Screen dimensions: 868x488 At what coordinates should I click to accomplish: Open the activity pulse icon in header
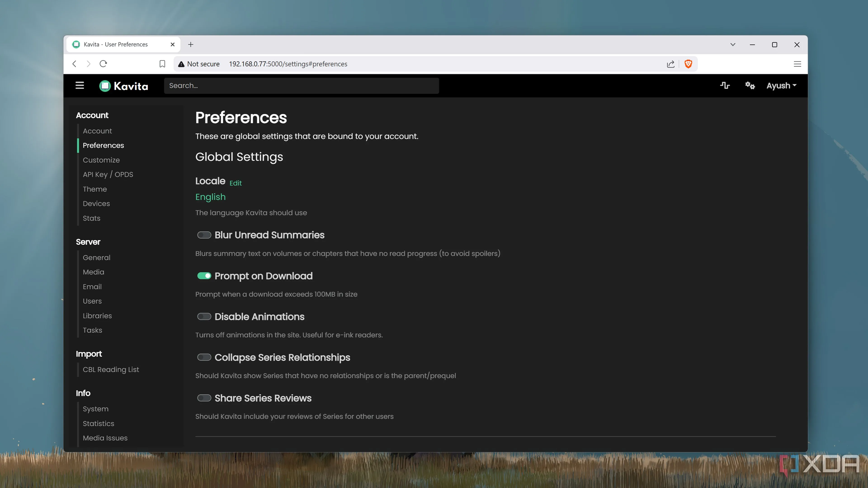725,86
